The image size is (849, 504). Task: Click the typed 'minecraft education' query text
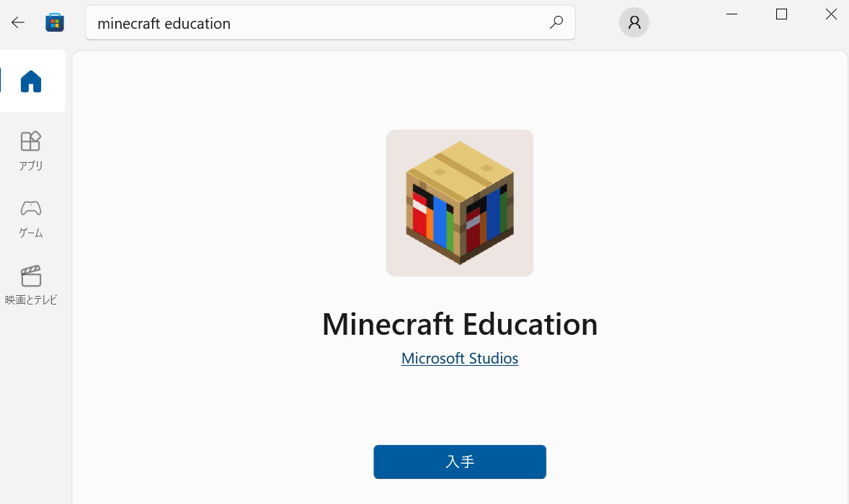coord(164,23)
